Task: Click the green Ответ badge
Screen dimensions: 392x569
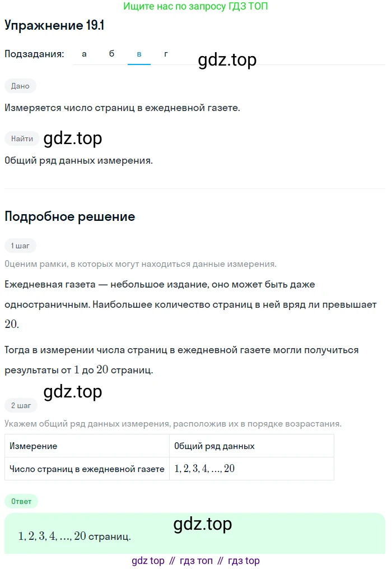Action: click(x=21, y=501)
